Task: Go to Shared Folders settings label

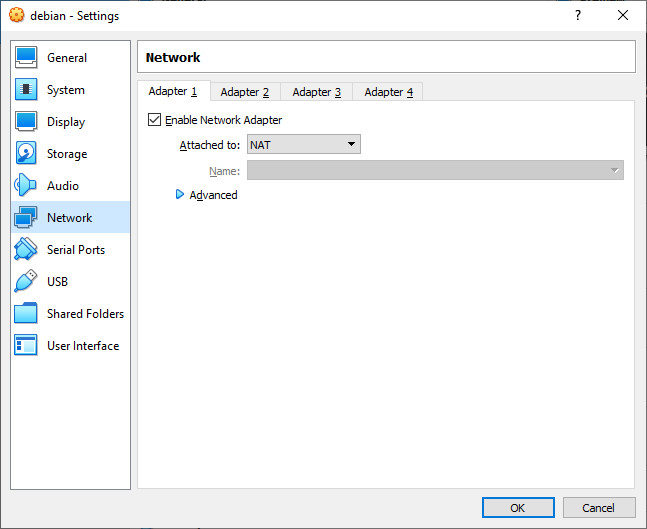Action: click(x=85, y=314)
